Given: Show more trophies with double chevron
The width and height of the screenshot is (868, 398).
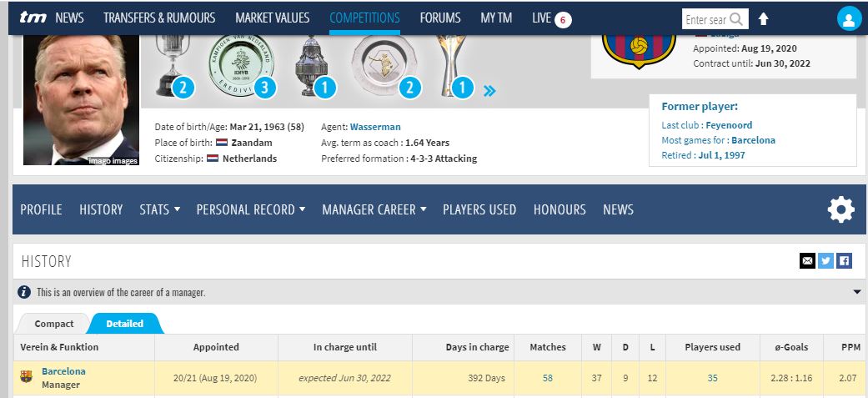Looking at the screenshot, I should coord(489,91).
